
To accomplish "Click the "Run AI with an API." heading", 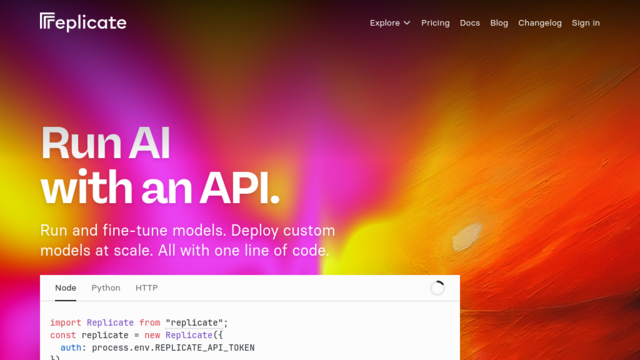I will [160, 165].
